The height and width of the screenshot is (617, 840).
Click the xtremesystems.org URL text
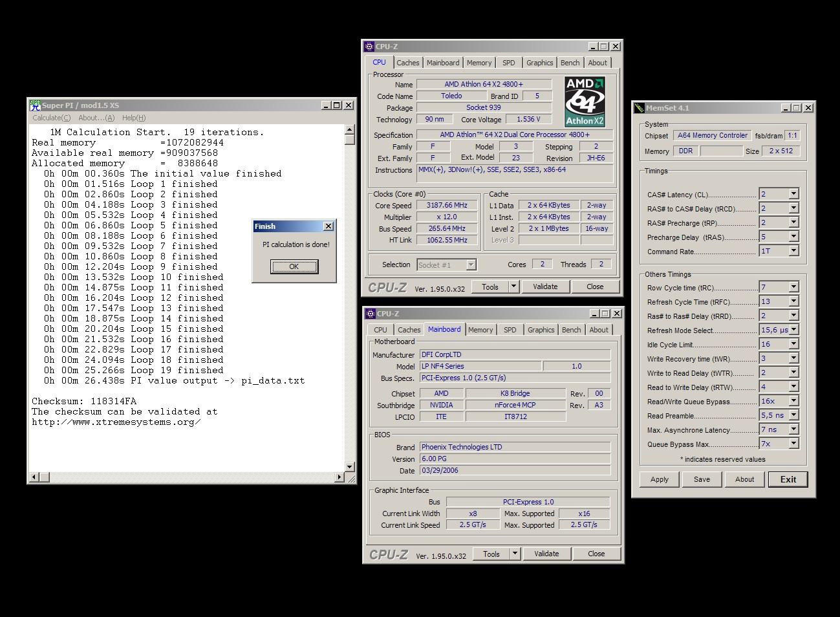coord(116,422)
